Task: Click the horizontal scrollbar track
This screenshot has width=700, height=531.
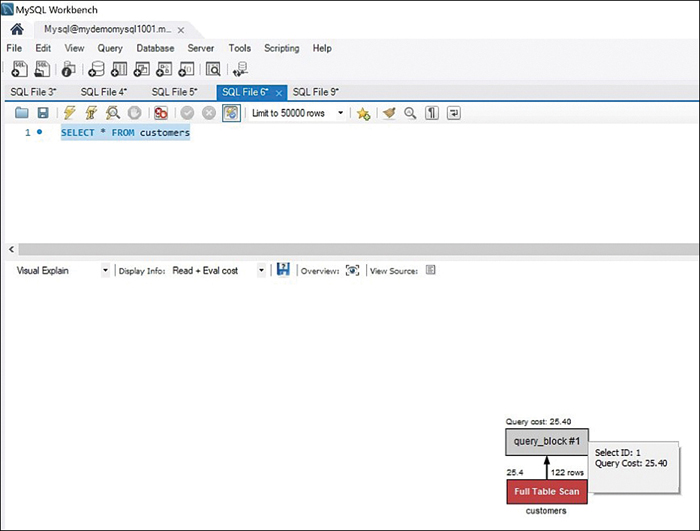Action: [x=357, y=249]
